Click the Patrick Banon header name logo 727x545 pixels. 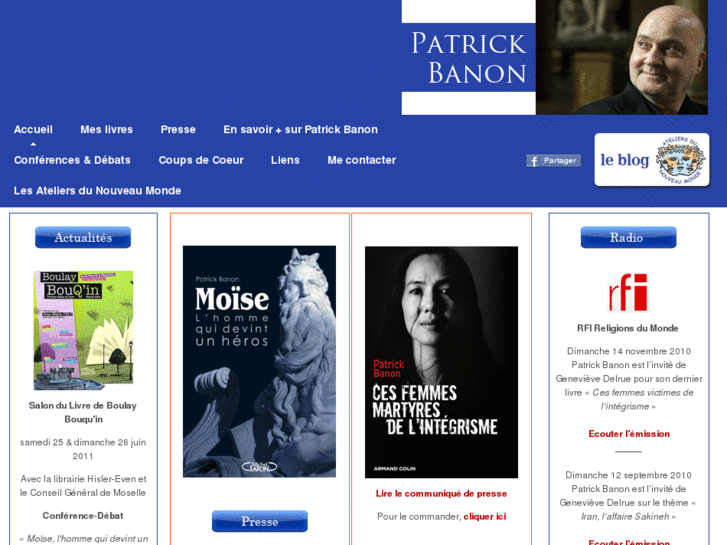[468, 58]
